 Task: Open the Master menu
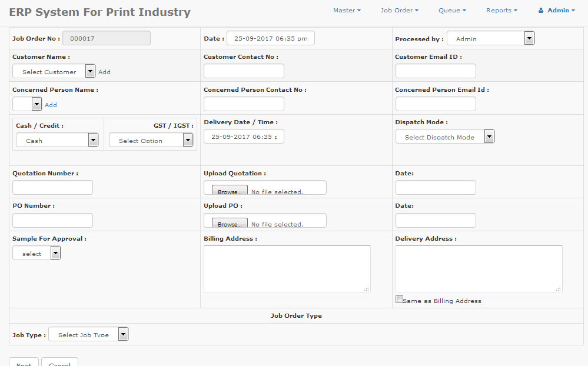[347, 11]
